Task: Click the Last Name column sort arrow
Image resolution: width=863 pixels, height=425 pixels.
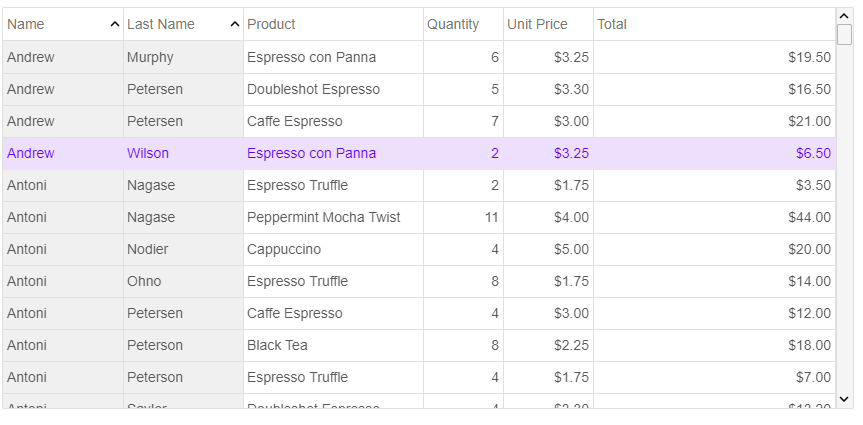Action: pos(234,24)
